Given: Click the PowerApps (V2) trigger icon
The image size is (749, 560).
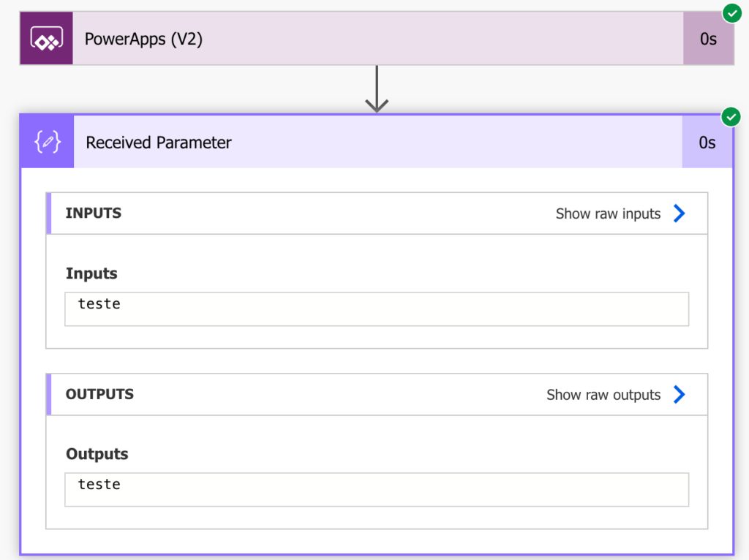Looking at the screenshot, I should pos(46,37).
